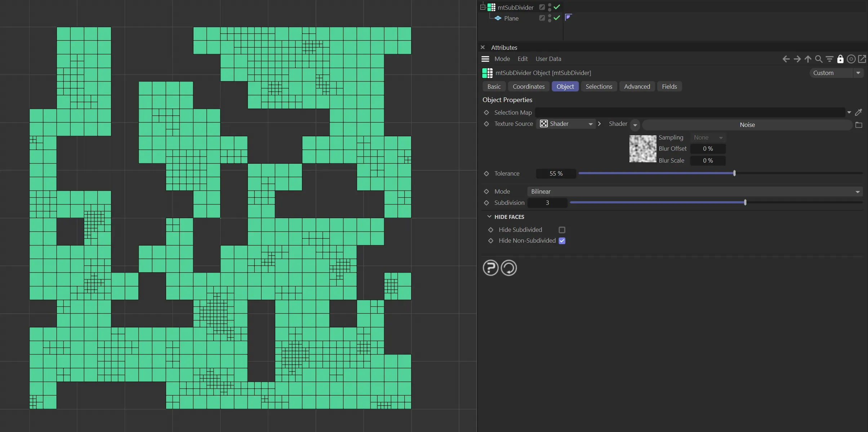Viewport: 868px width, 432px height.
Task: Open the Texture Source Shader dropdown
Action: [x=566, y=124]
